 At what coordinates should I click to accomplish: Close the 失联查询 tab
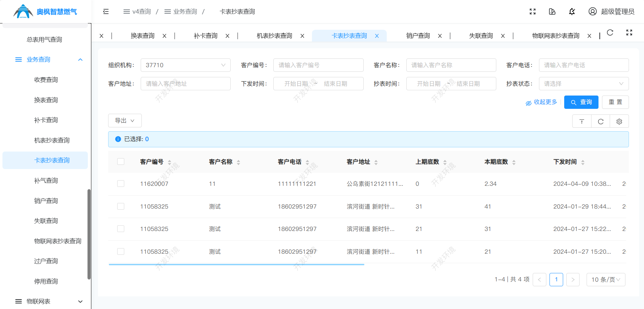click(503, 36)
